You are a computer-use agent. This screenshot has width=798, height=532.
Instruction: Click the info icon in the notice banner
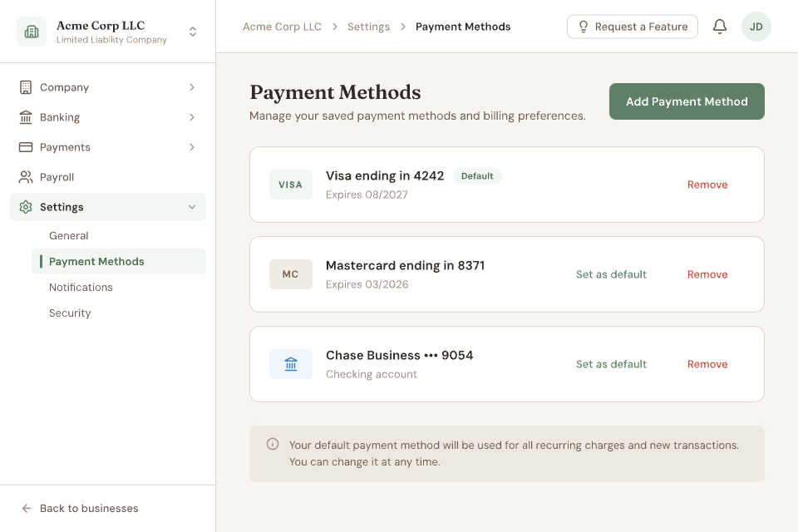click(x=273, y=445)
